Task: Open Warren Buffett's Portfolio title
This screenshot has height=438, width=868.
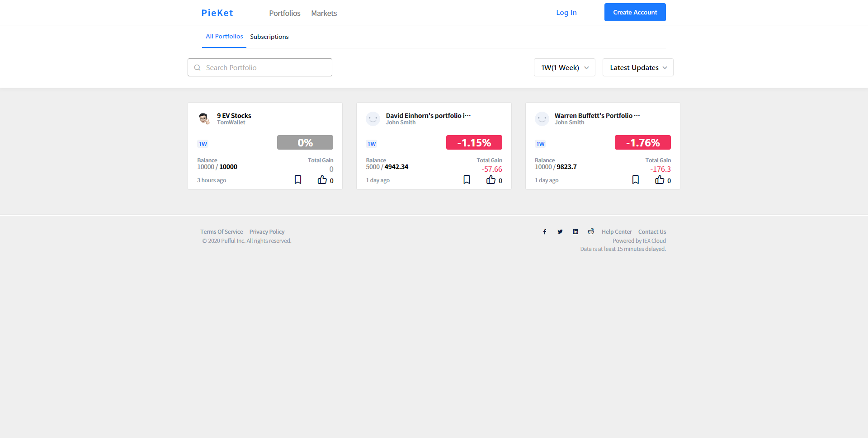Action: pos(597,116)
